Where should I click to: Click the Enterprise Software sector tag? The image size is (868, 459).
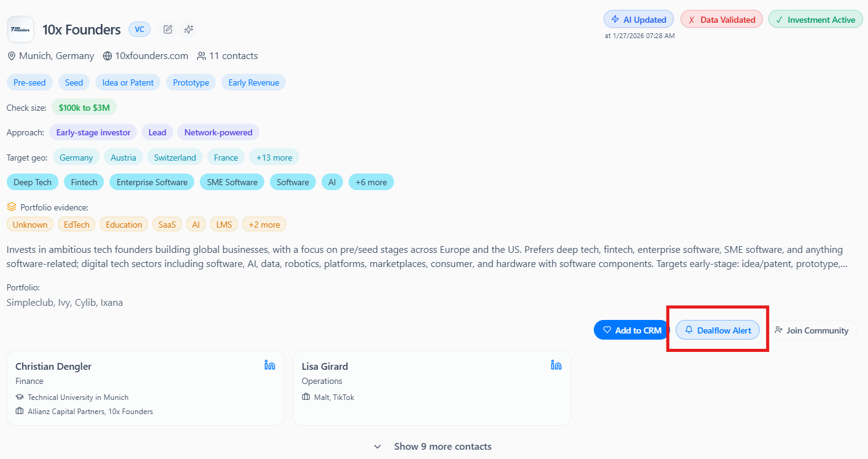pyautogui.click(x=152, y=182)
